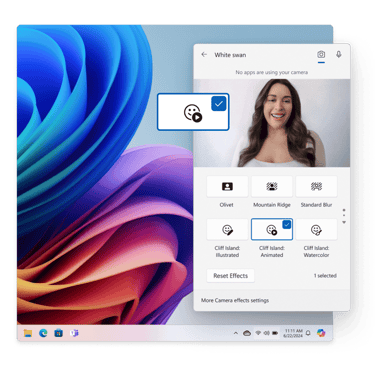The image size is (375, 366).
Task: Click 'No apps are using your camera' text
Action: click(272, 72)
